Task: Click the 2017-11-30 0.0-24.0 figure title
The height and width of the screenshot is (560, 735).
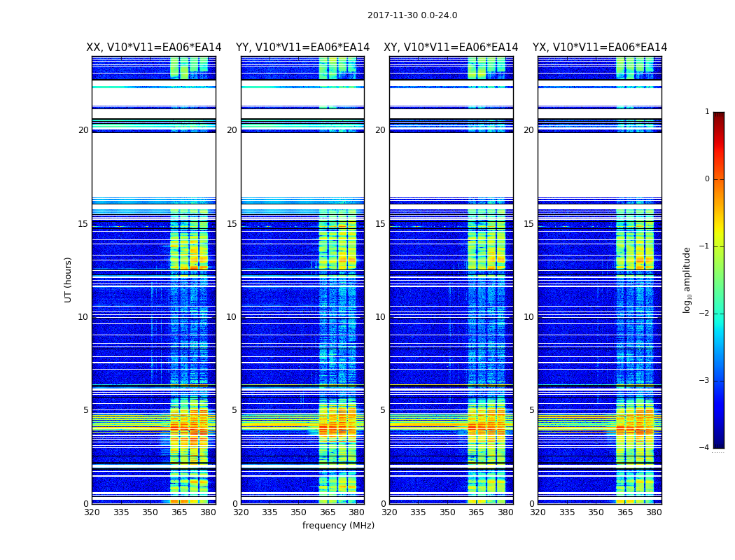Action: click(x=412, y=15)
